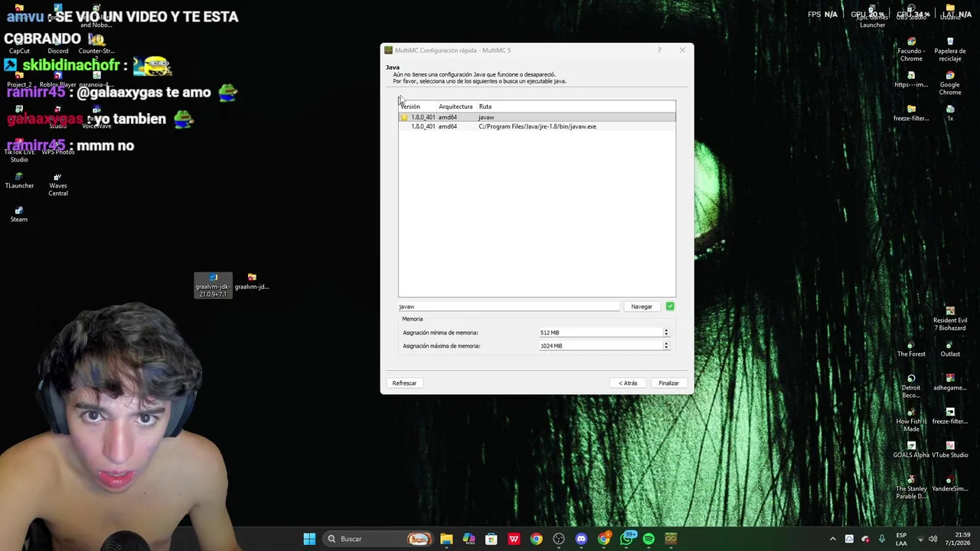Open Google Chrome from the taskbar
Screen dimensions: 980x551
(536, 539)
